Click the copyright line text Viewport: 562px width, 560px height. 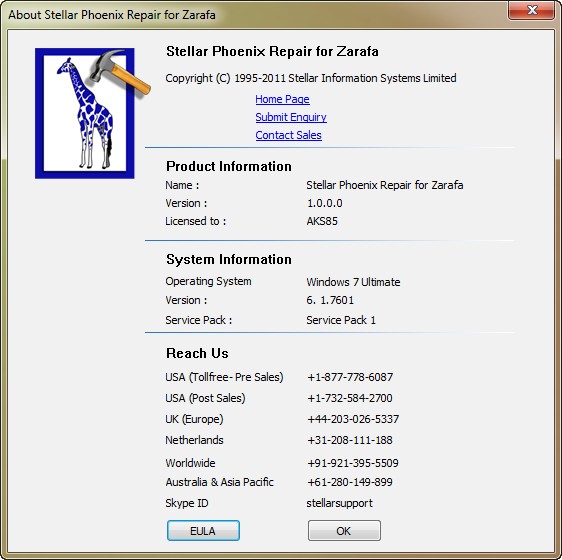(311, 78)
